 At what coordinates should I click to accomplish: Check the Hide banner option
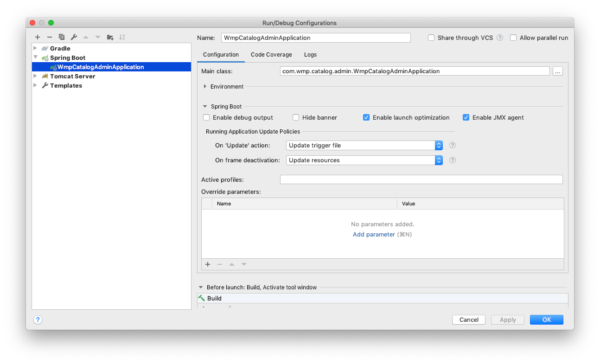coord(296,117)
